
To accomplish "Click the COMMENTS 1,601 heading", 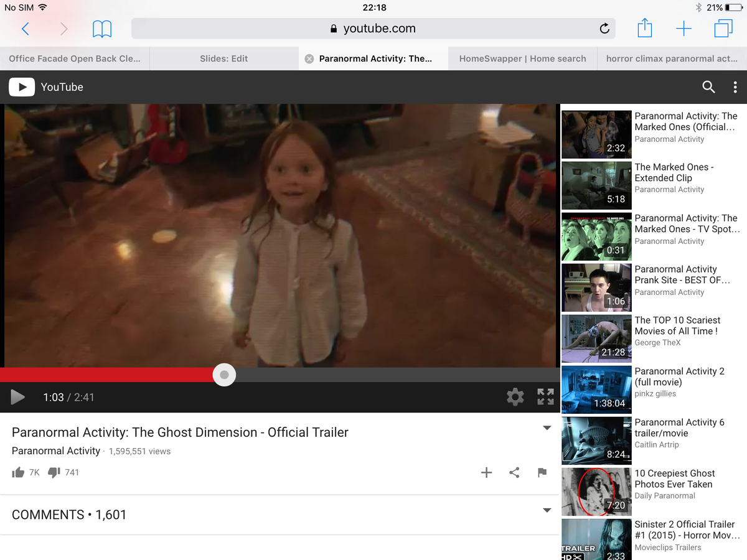I will [x=69, y=515].
